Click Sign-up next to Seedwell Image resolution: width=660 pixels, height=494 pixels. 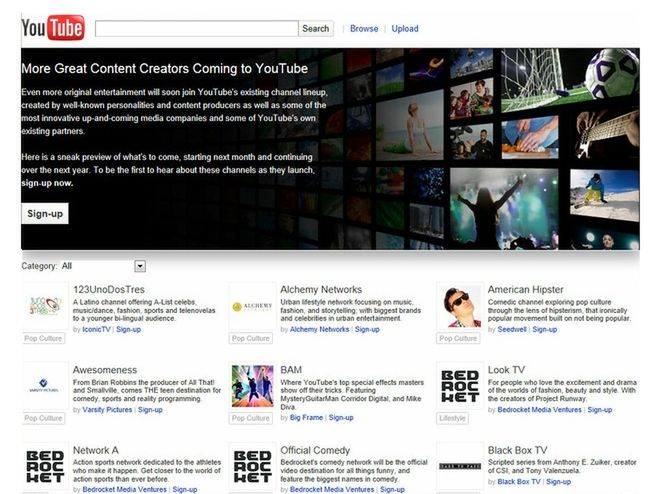click(545, 329)
